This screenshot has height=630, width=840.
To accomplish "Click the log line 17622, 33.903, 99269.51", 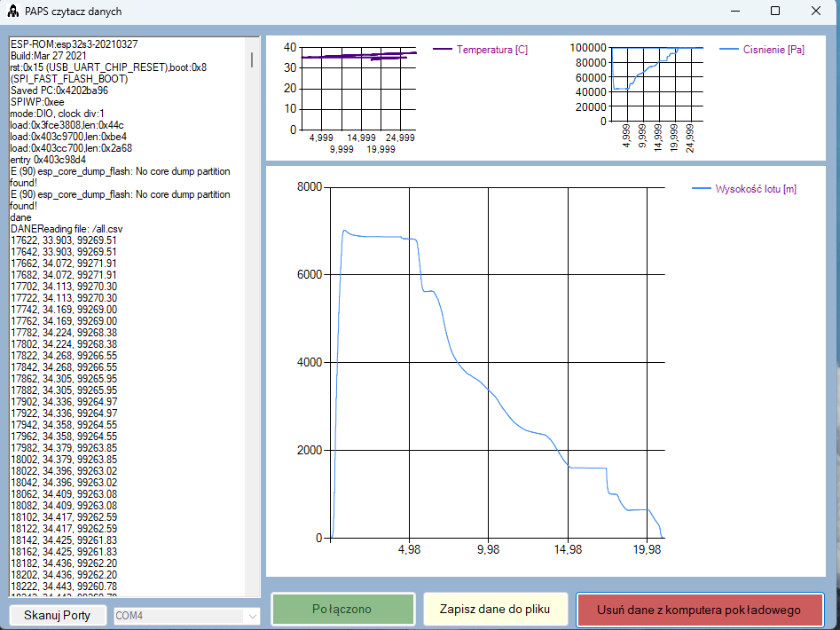I will point(63,240).
